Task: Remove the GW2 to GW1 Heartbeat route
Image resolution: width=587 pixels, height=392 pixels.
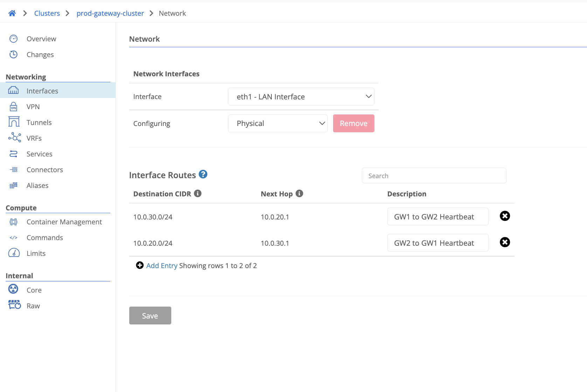Action: (505, 242)
